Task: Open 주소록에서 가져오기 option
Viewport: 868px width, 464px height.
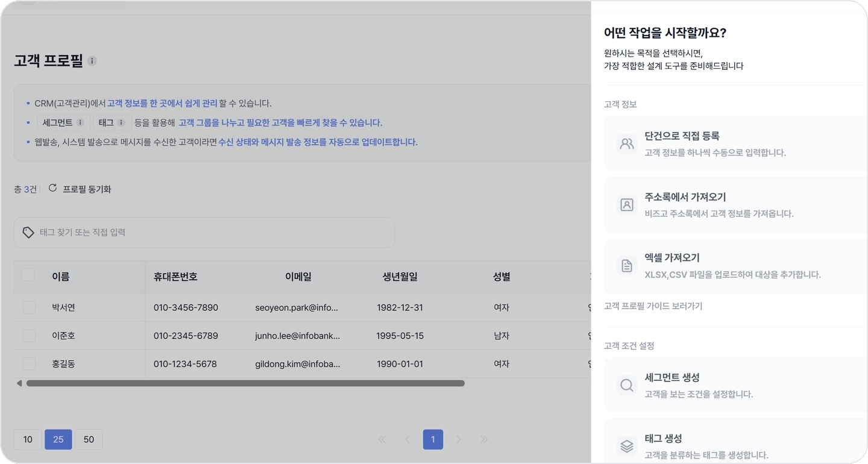Action: [735, 205]
